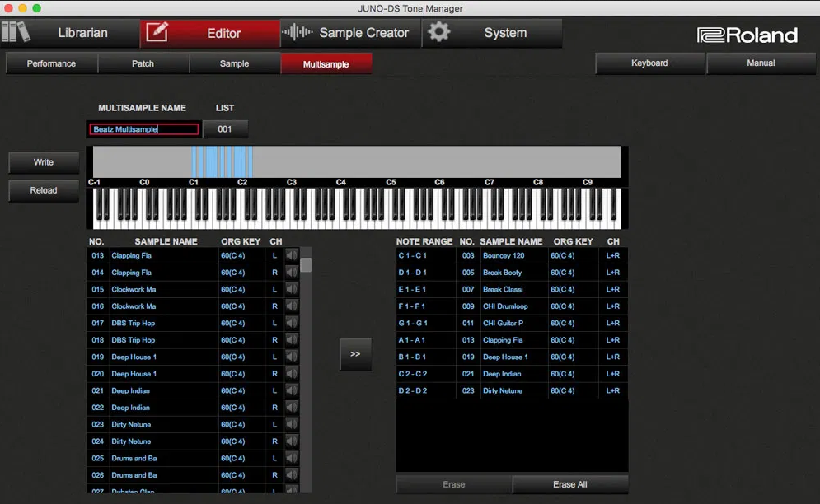Image resolution: width=820 pixels, height=504 pixels.
Task: Click the Editor pencil icon
Action: coord(157,32)
